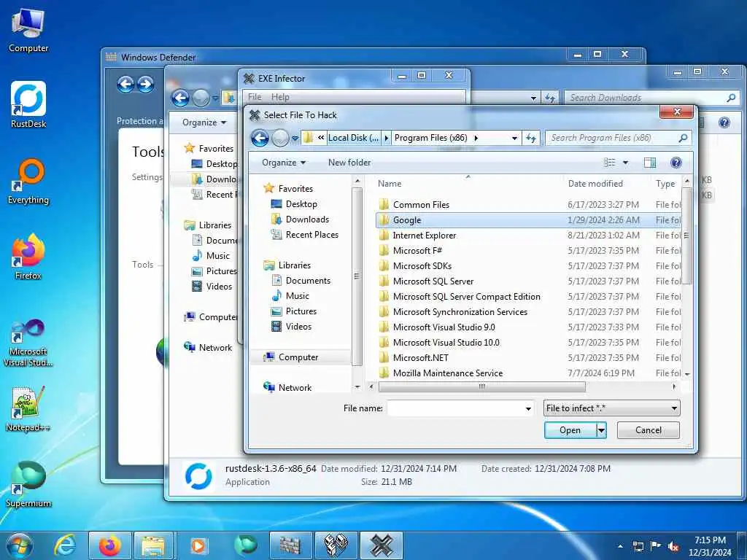Open the recent pages dropdown next to Back

pos(295,139)
